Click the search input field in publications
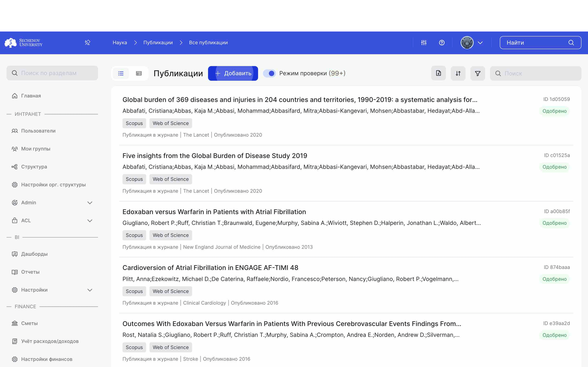Image resolution: width=588 pixels, height=367 pixels. coord(536,73)
